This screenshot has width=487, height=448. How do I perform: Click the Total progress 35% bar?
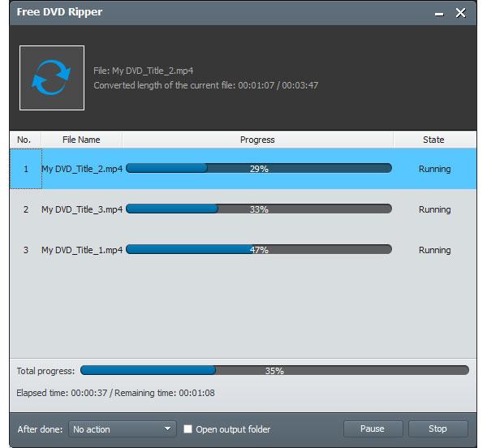[274, 370]
